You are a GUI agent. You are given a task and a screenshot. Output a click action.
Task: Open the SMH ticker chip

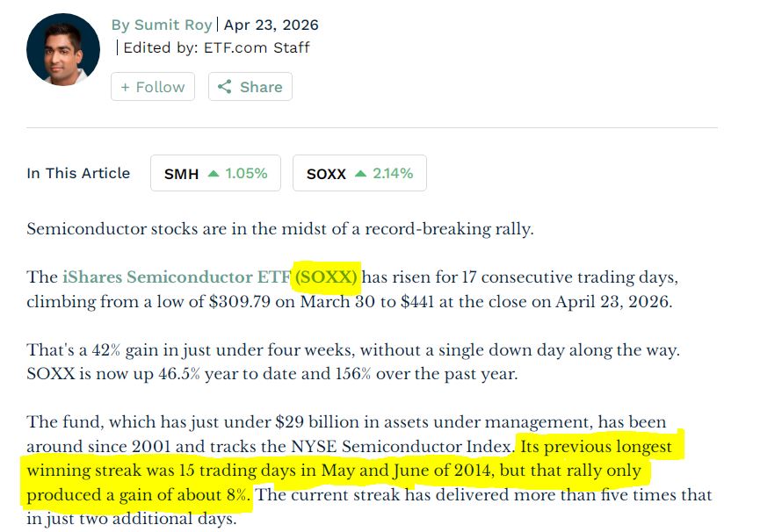click(x=215, y=174)
